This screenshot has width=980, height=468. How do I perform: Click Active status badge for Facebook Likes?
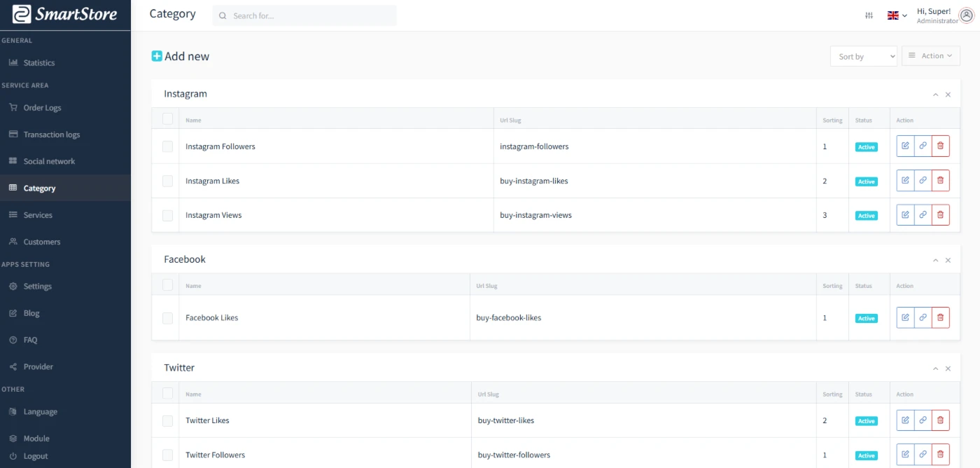867,318
